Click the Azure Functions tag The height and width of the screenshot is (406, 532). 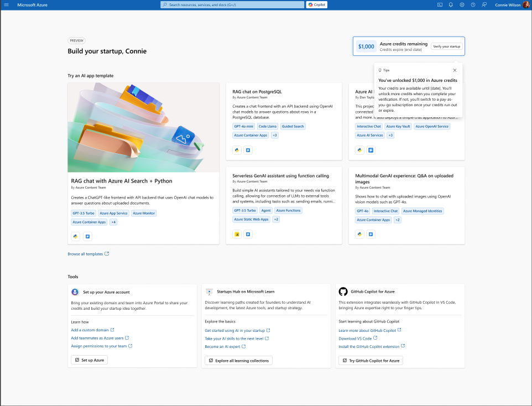click(288, 211)
